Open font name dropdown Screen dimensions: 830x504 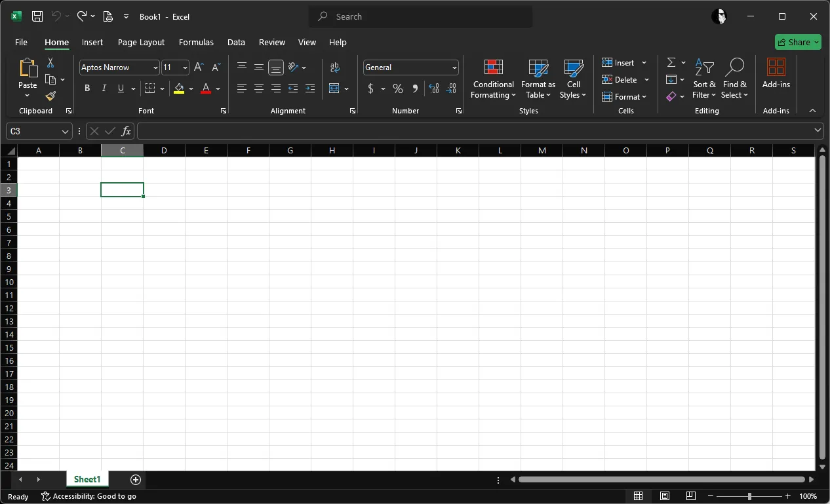click(x=155, y=68)
